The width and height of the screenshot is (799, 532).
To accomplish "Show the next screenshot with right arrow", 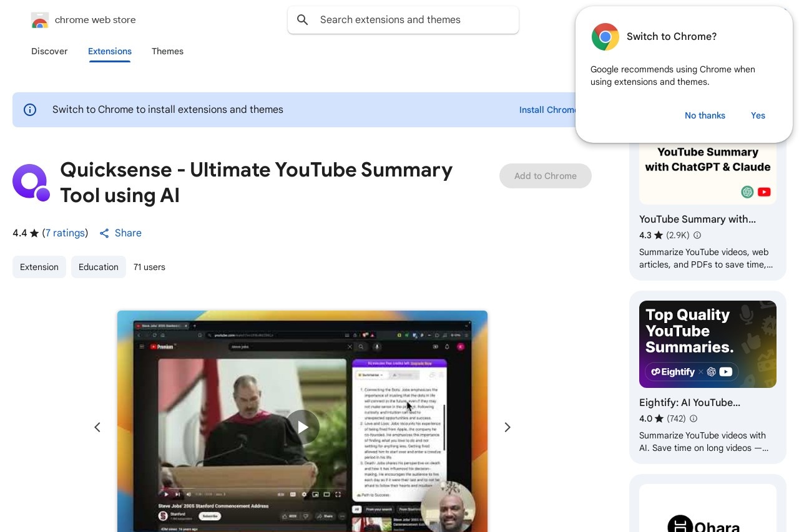I will 507,427.
